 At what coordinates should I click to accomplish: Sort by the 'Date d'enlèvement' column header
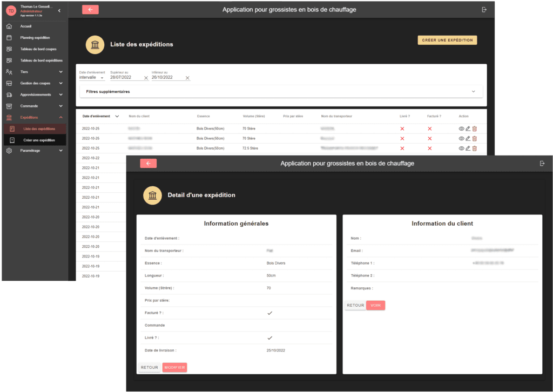97,116
